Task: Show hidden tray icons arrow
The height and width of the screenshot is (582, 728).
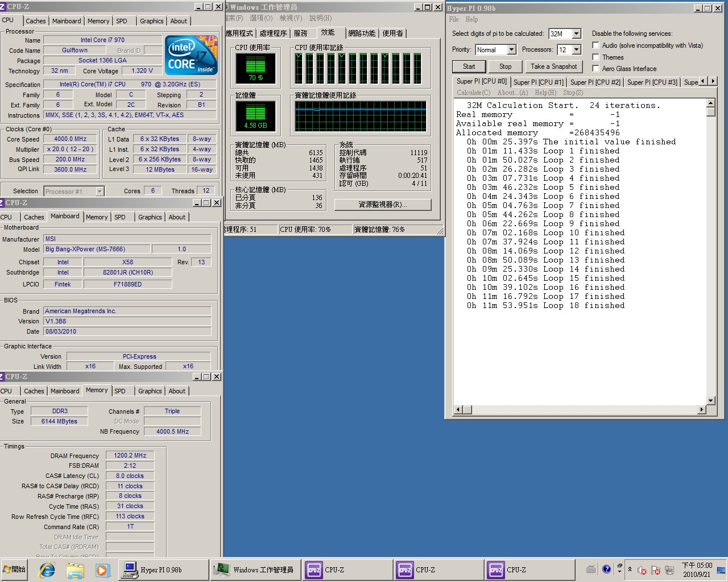Action: 630,569
